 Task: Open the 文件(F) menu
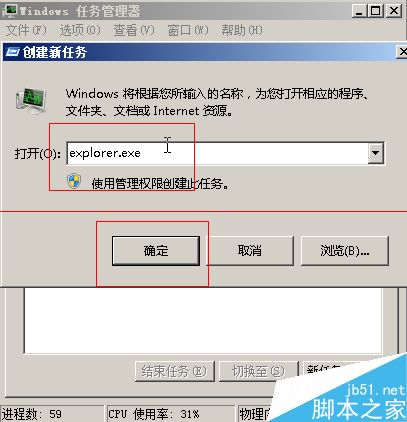pos(26,30)
